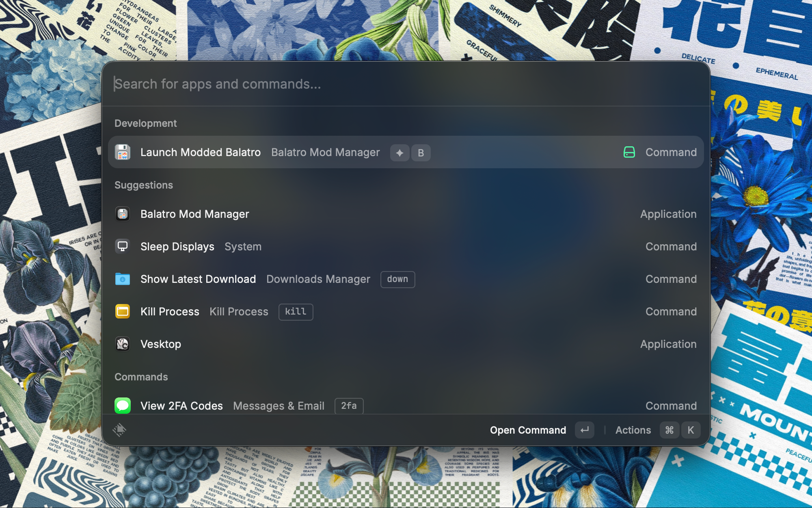Select the Kill Process command
Viewport: 812px width, 508px height.
[406, 312]
